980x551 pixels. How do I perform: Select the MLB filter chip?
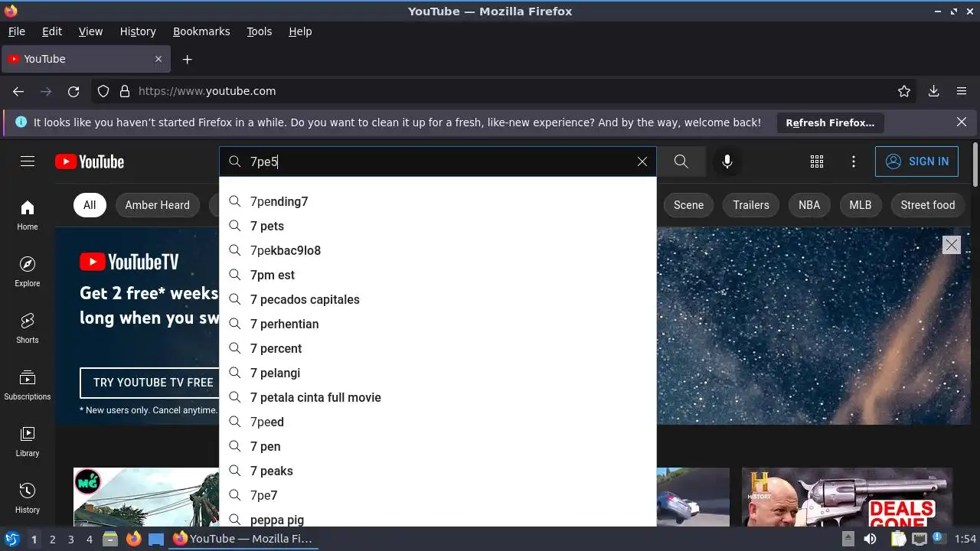point(861,205)
